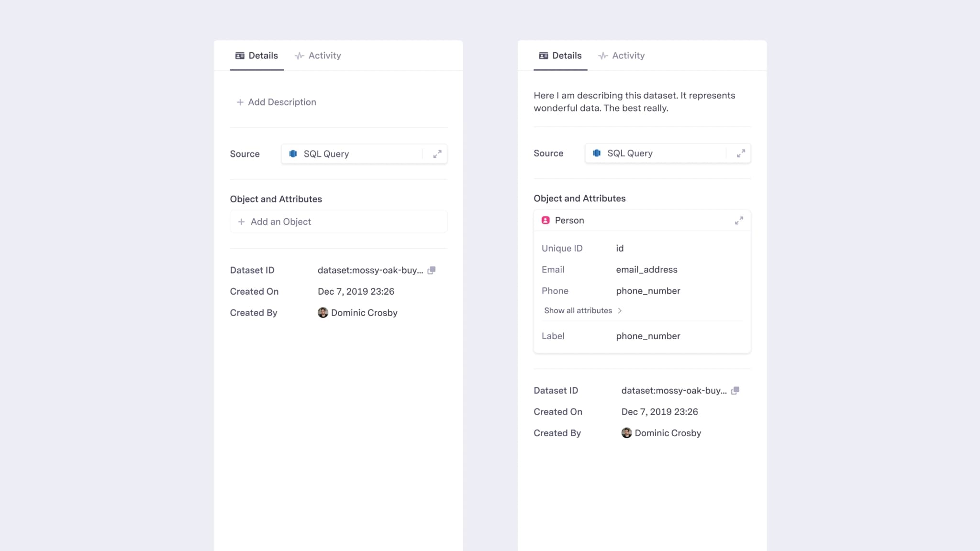Image resolution: width=980 pixels, height=551 pixels.
Task: Select the phone_number Label value
Action: pyautogui.click(x=648, y=336)
